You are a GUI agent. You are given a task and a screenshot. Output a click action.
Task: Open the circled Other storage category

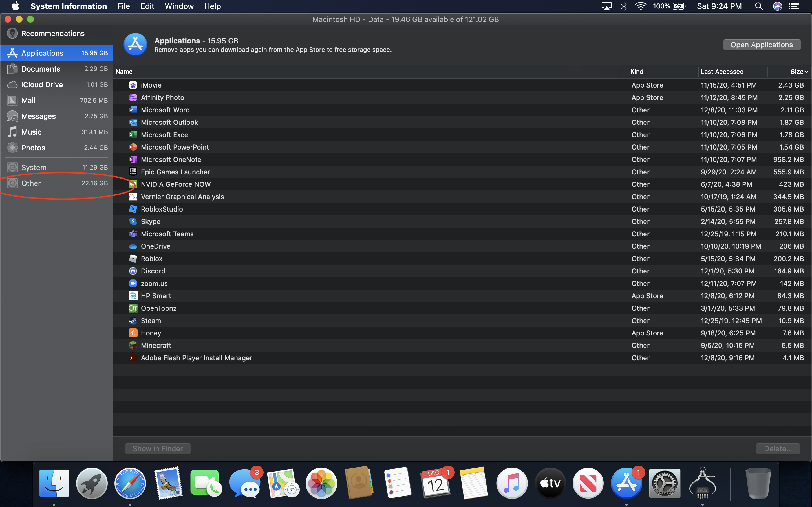(30, 183)
